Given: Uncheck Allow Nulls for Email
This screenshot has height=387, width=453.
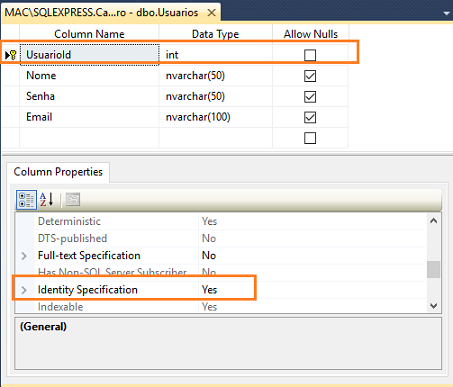Looking at the screenshot, I should coord(310,117).
